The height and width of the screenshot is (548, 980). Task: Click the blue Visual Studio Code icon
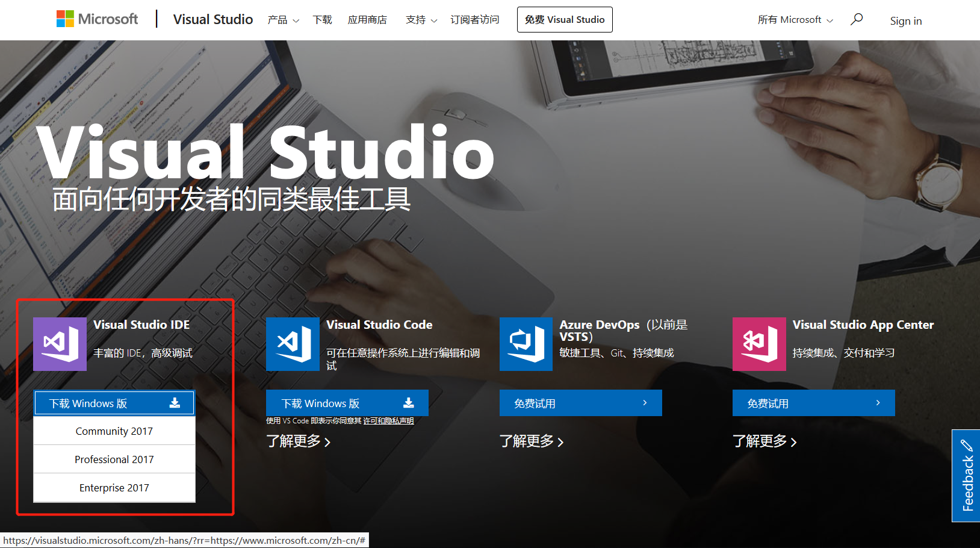(293, 344)
